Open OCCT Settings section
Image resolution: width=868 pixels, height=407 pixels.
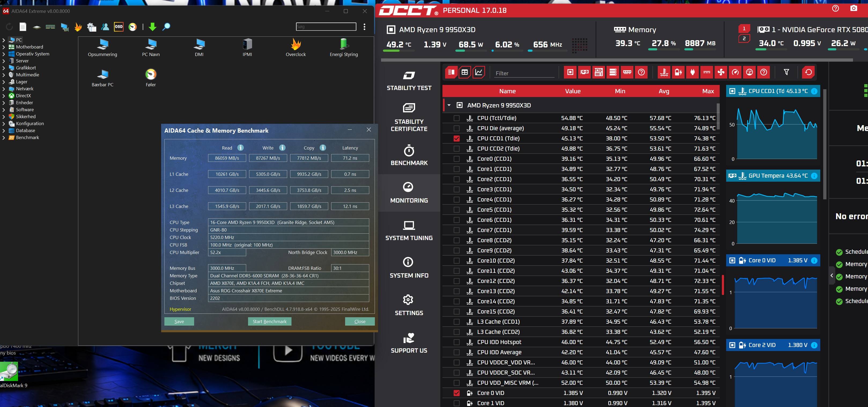coord(409,305)
